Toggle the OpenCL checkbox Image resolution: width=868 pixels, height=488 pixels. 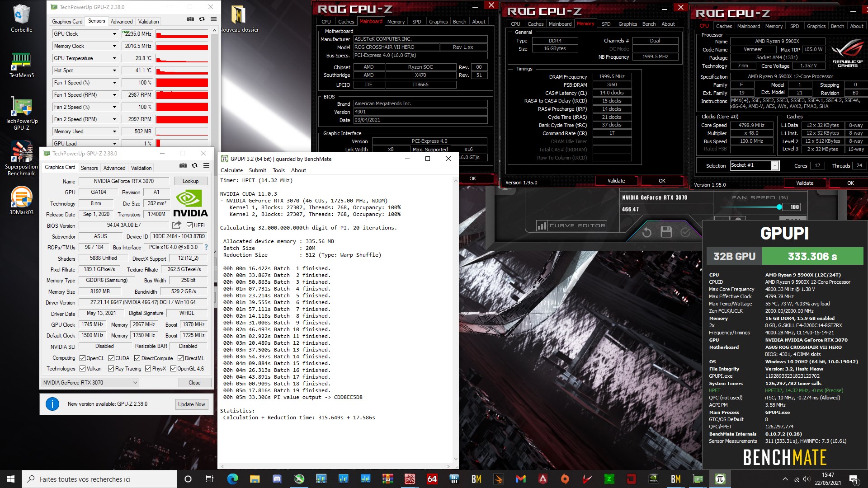coord(82,358)
